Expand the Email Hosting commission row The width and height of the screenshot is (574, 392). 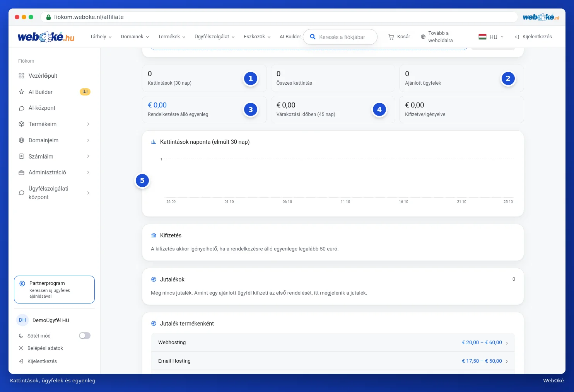pyautogui.click(x=333, y=361)
